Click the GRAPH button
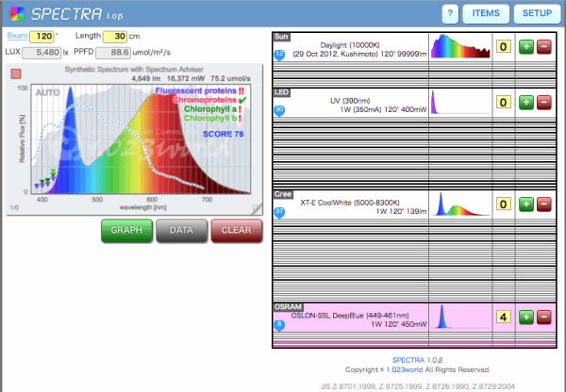Image resolution: width=566 pixels, height=392 pixels. [126, 231]
